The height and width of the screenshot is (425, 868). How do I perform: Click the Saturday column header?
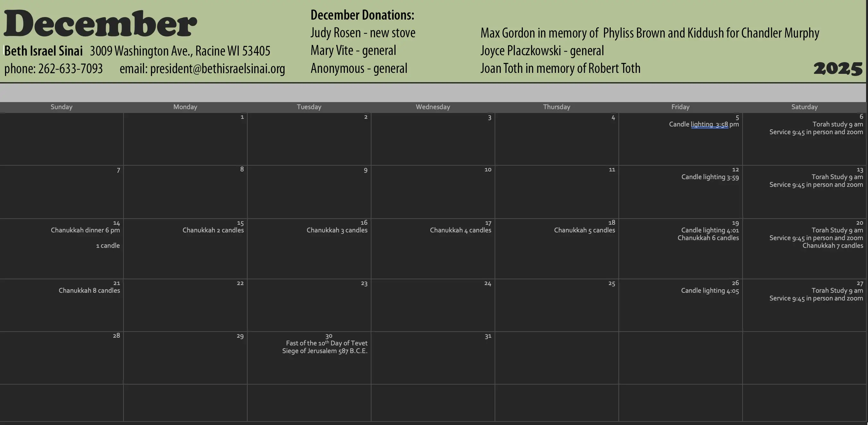(804, 107)
